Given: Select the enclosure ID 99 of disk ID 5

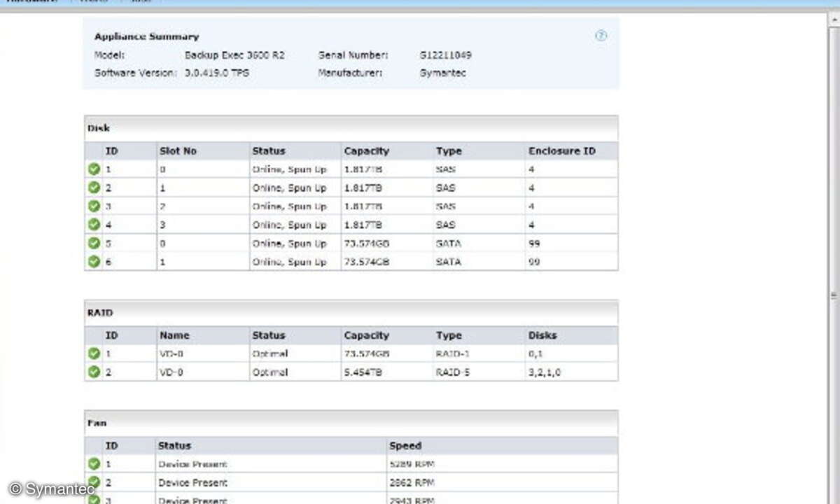Looking at the screenshot, I should 534,243.
